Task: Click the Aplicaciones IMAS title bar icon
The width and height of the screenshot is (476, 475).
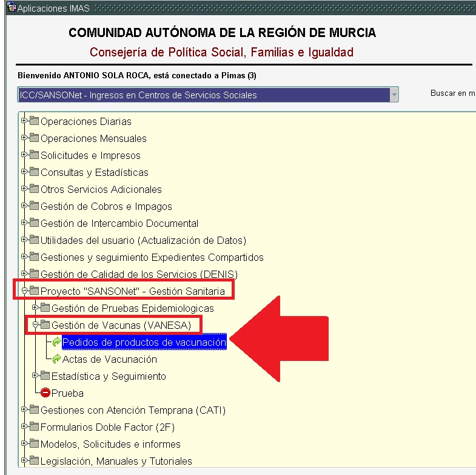Action: 10,8
